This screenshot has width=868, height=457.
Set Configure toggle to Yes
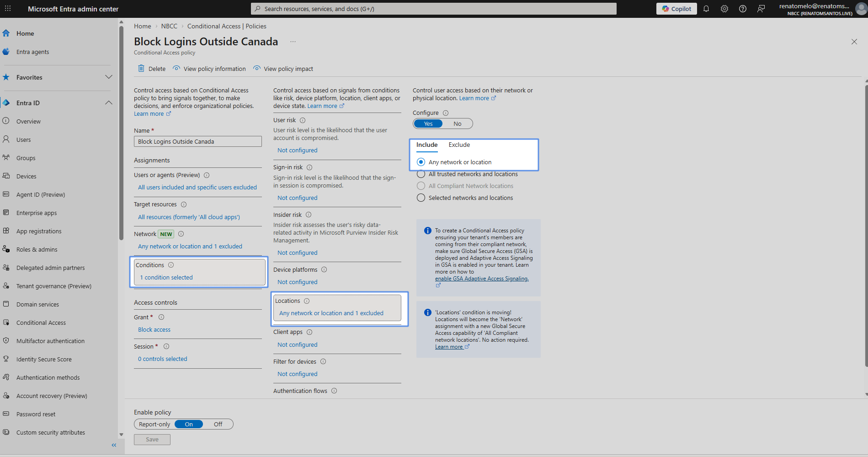[x=428, y=124]
